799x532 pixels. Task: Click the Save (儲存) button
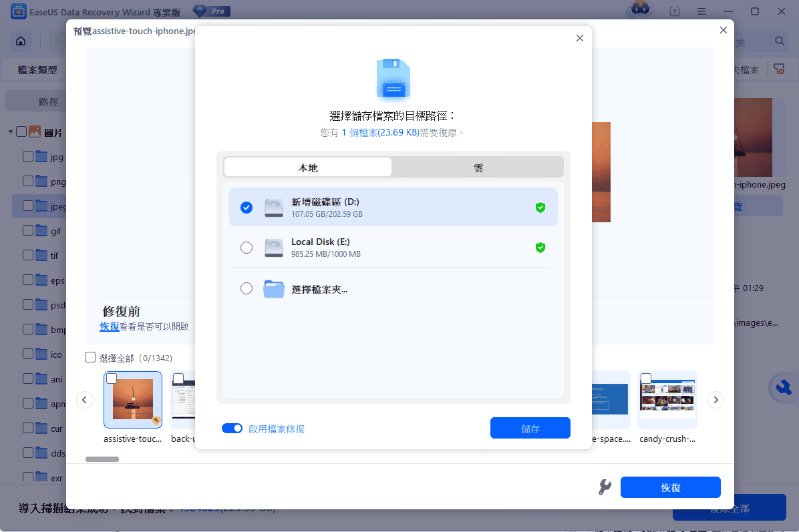click(x=530, y=428)
